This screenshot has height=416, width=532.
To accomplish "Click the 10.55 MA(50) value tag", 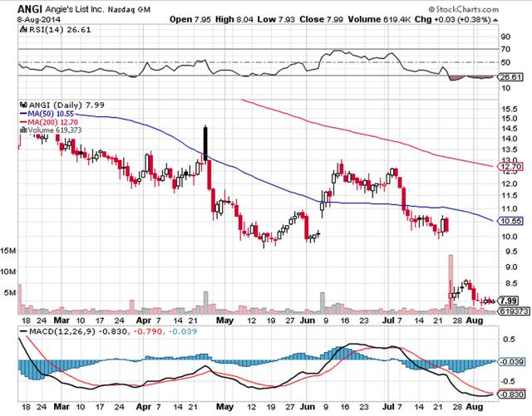I will 510,221.
